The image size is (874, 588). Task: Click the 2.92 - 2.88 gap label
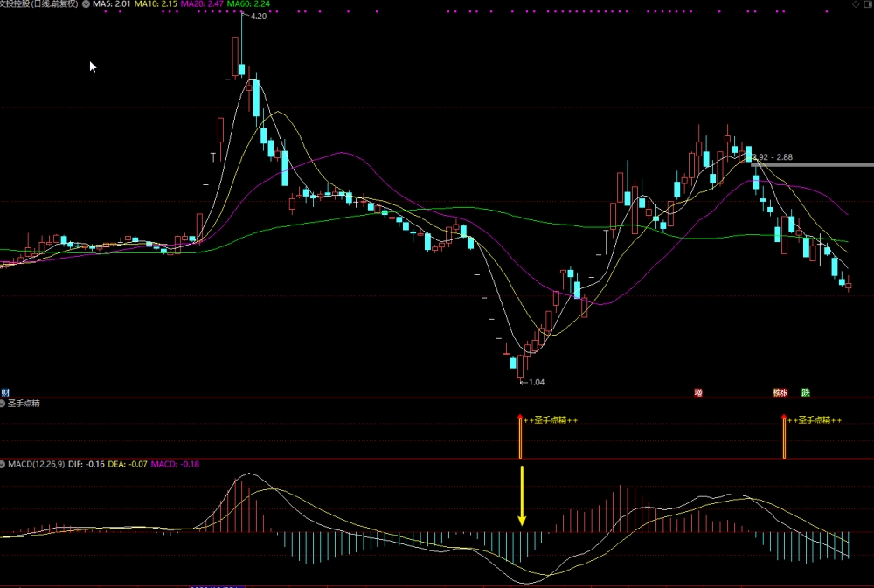click(773, 157)
